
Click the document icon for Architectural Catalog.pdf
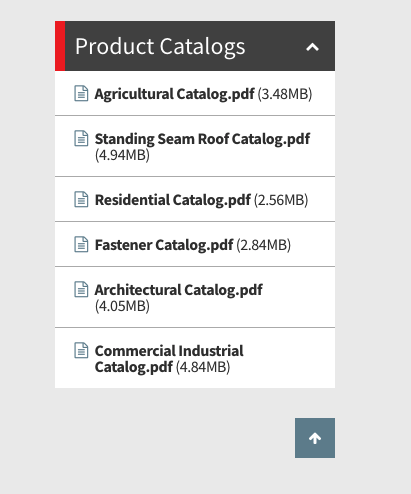click(x=81, y=289)
